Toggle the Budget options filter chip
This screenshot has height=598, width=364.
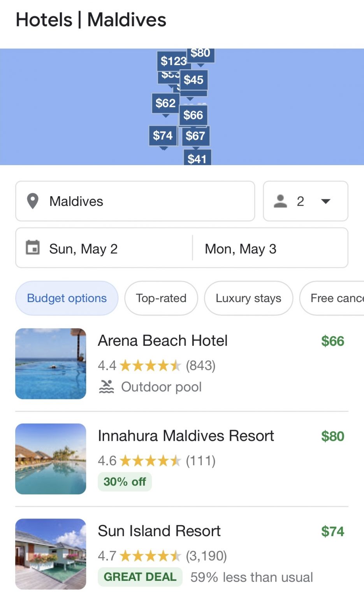tap(67, 298)
